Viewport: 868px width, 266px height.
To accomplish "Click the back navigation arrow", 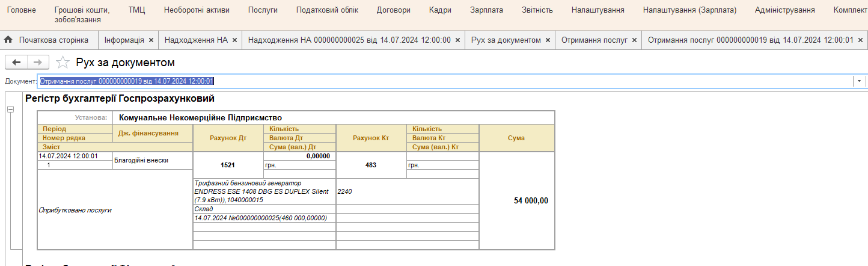I will coord(16,62).
